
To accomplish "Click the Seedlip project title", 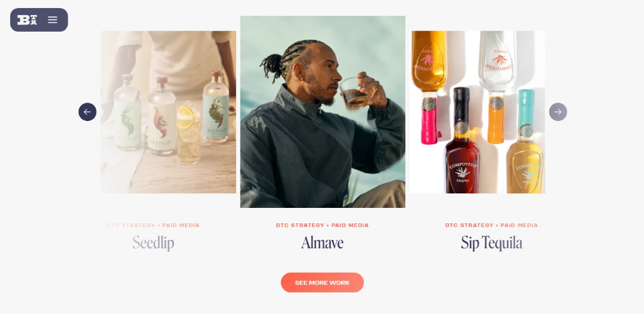I will (153, 243).
